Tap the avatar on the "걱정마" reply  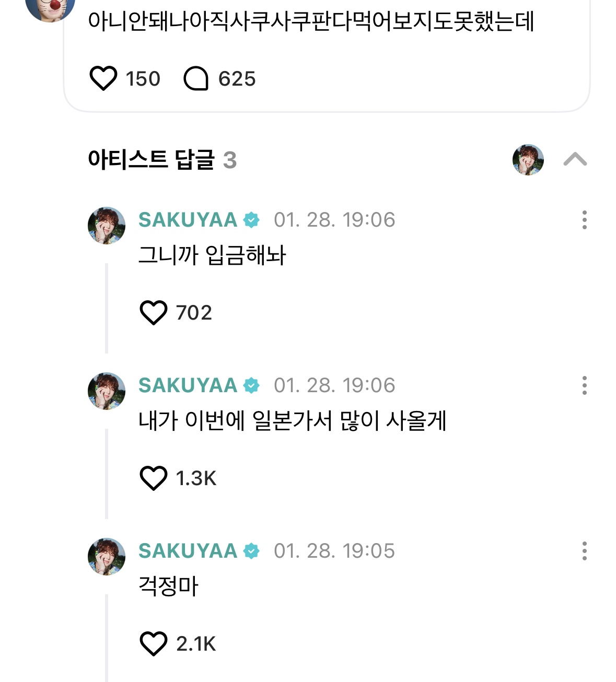(107, 557)
